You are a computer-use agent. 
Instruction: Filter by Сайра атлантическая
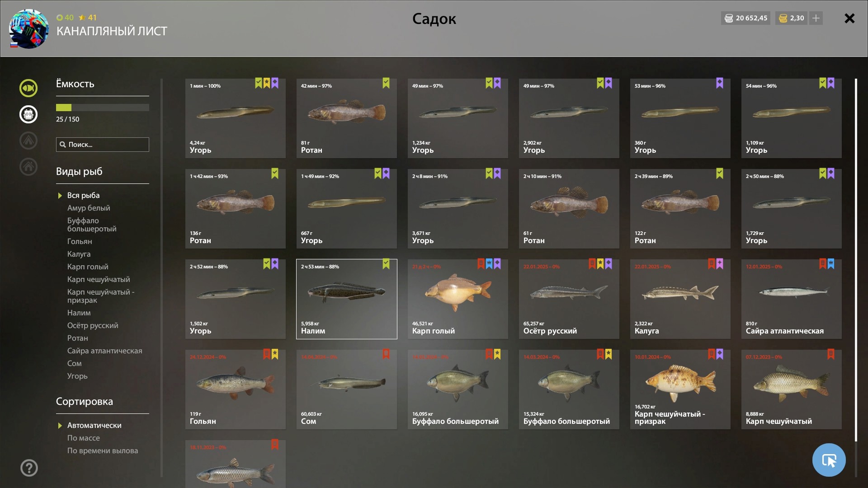pyautogui.click(x=104, y=351)
